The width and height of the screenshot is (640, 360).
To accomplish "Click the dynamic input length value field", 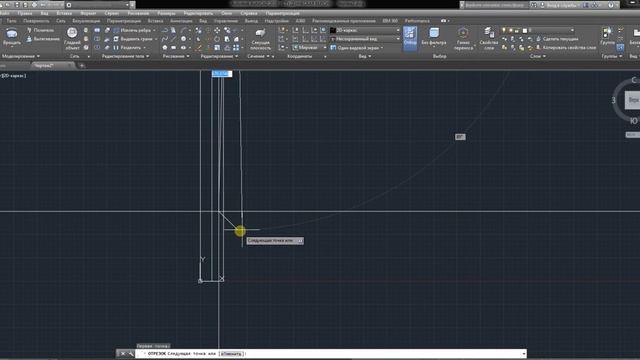I will [x=222, y=73].
